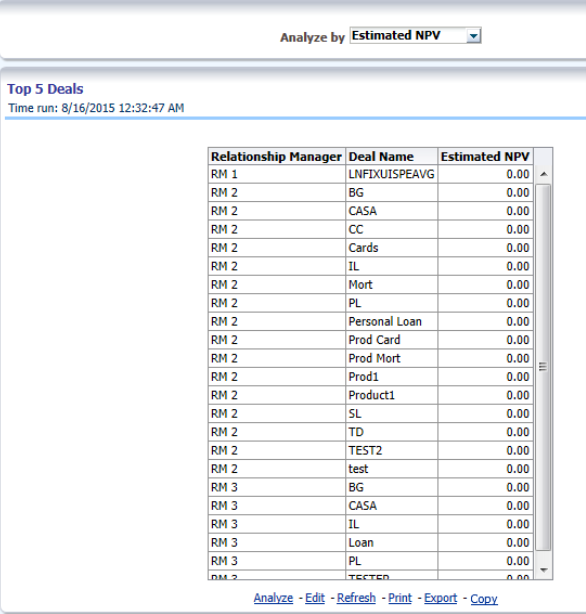Click Refresh link to reload the report
Image resolution: width=586 pixels, height=614 pixels.
[x=356, y=598]
